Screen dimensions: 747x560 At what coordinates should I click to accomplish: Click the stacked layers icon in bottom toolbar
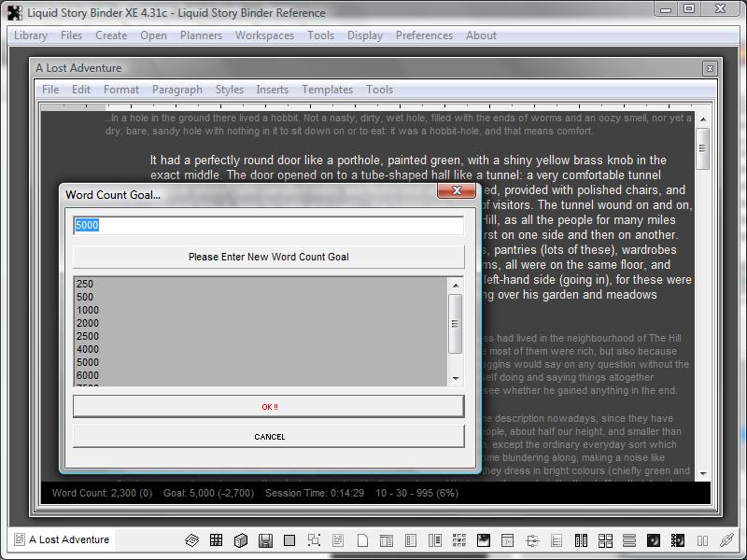[191, 540]
